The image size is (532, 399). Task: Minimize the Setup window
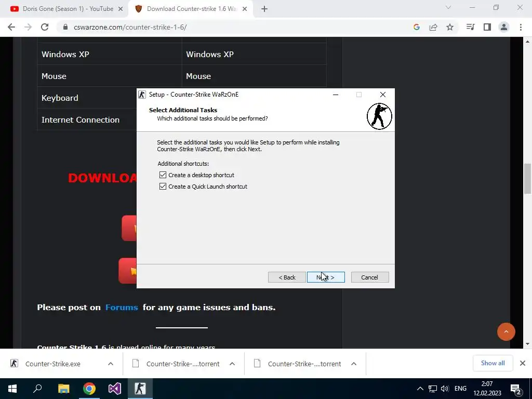(336, 95)
